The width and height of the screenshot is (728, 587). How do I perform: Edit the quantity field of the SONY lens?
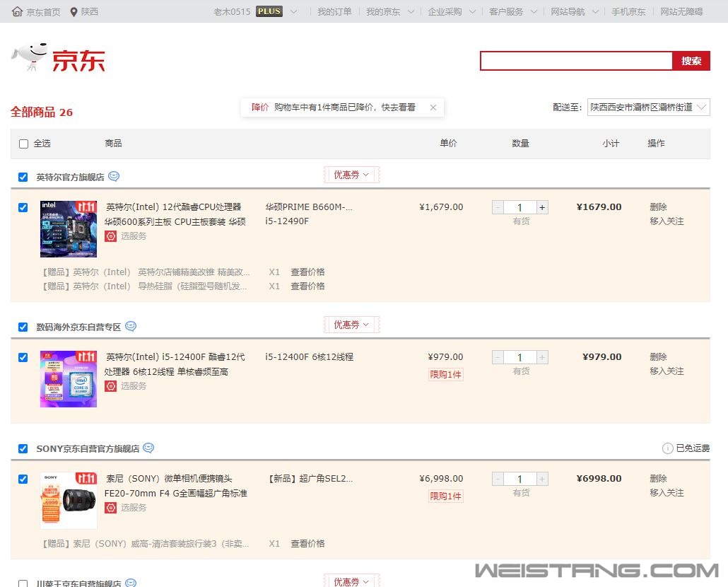coord(520,479)
